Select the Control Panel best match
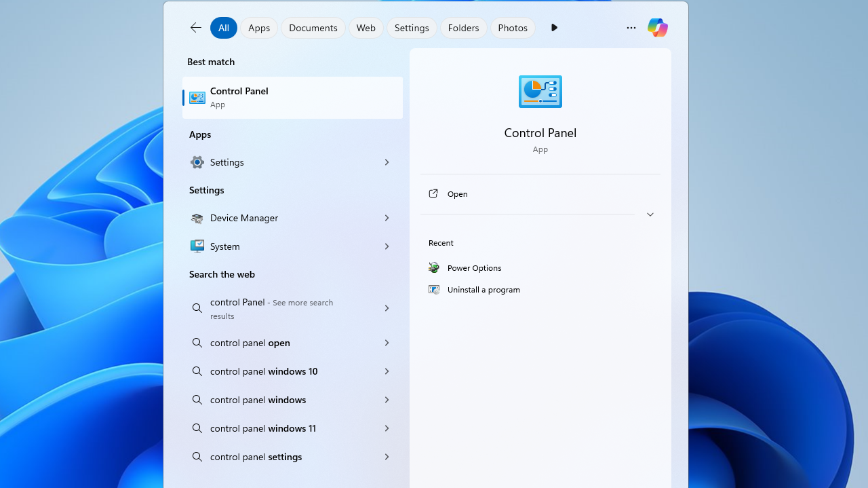This screenshot has height=488, width=868. click(292, 98)
